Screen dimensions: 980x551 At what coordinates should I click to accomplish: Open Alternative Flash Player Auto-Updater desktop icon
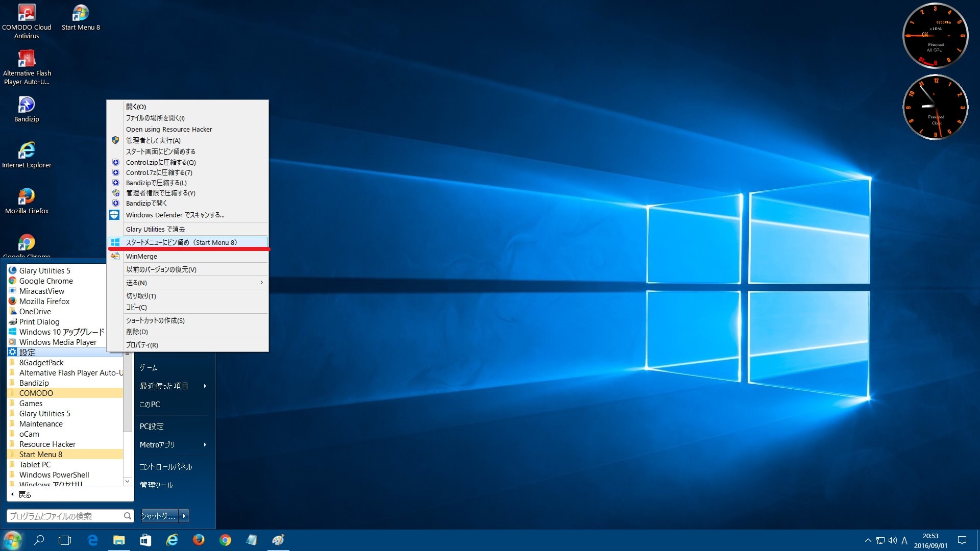(27, 67)
